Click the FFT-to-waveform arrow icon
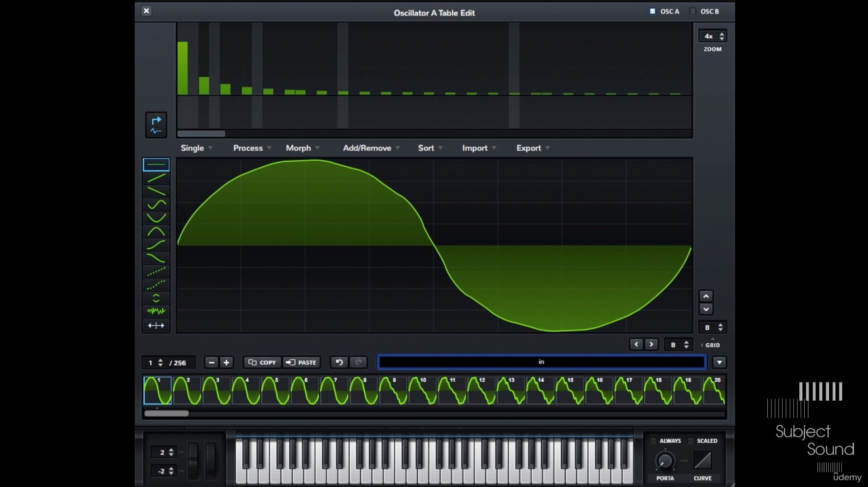The height and width of the screenshot is (487, 868). point(156,125)
